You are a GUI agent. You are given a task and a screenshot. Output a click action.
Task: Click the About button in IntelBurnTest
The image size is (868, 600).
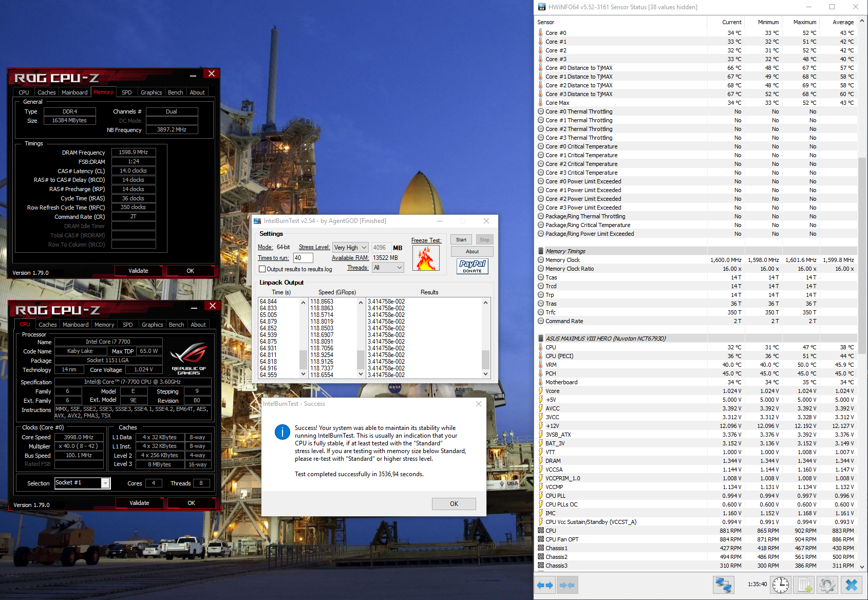pyautogui.click(x=473, y=252)
